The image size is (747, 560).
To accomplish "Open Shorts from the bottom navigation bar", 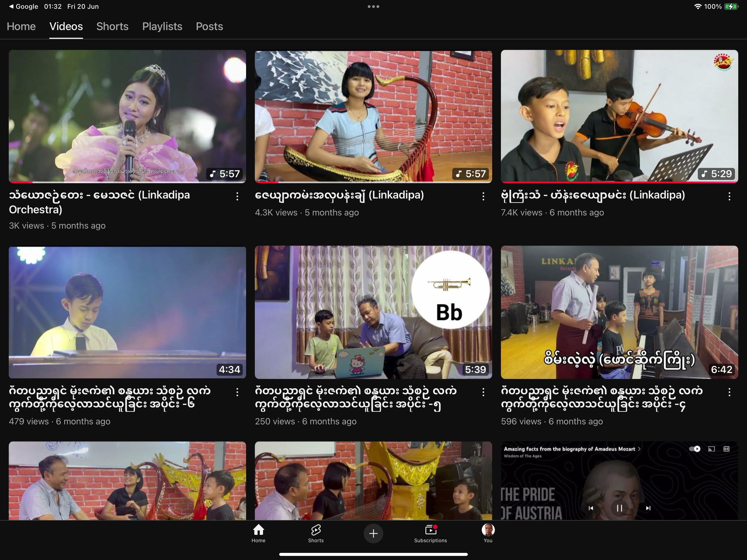I will click(316, 533).
